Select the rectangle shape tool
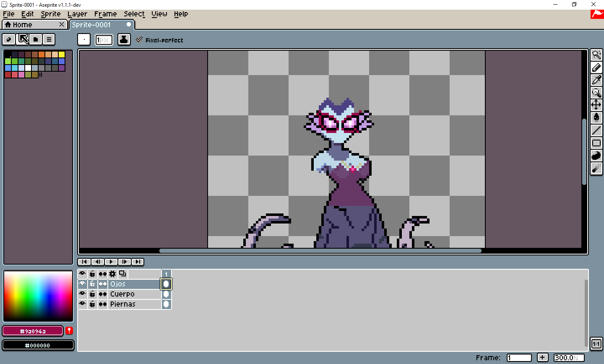604x364 pixels. 596,143
